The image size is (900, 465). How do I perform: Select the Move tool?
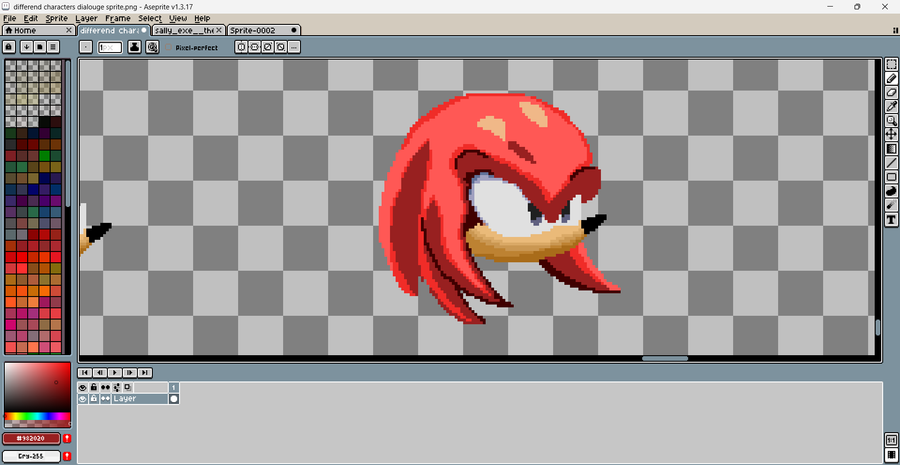(891, 135)
